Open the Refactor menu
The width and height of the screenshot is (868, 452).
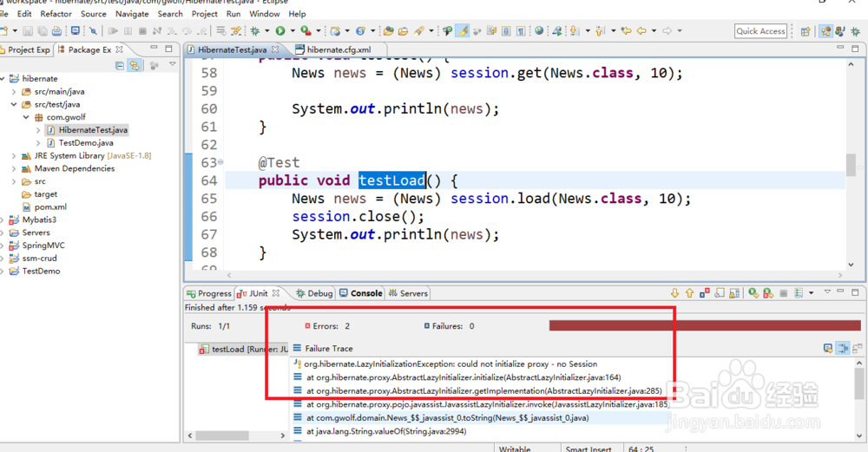(x=56, y=14)
